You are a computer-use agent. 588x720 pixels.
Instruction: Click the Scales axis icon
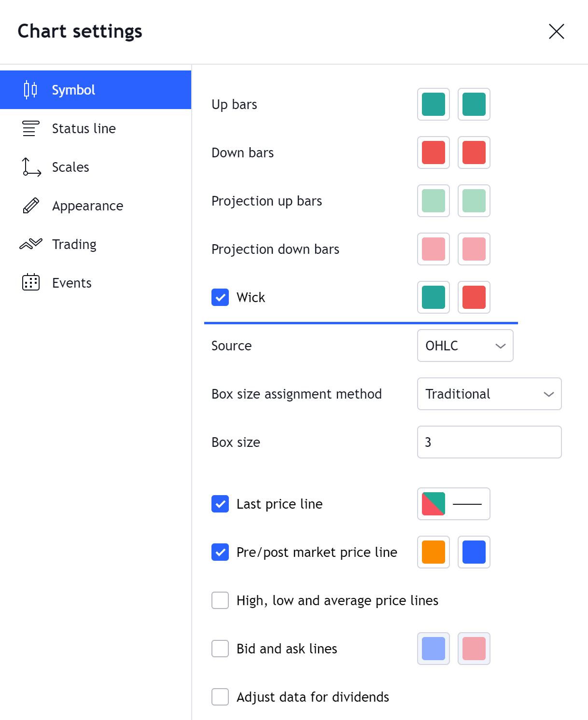(31, 167)
